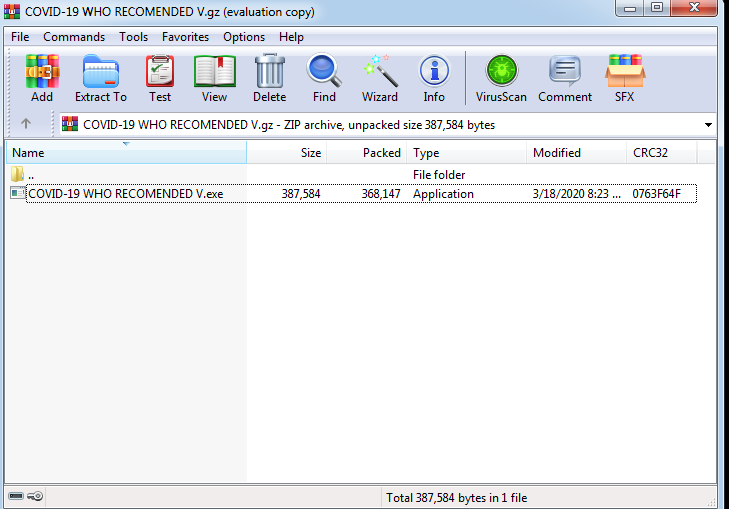Screen dimensions: 729x509
Task: Maximize the WinRAR window
Action: [x=657, y=8]
